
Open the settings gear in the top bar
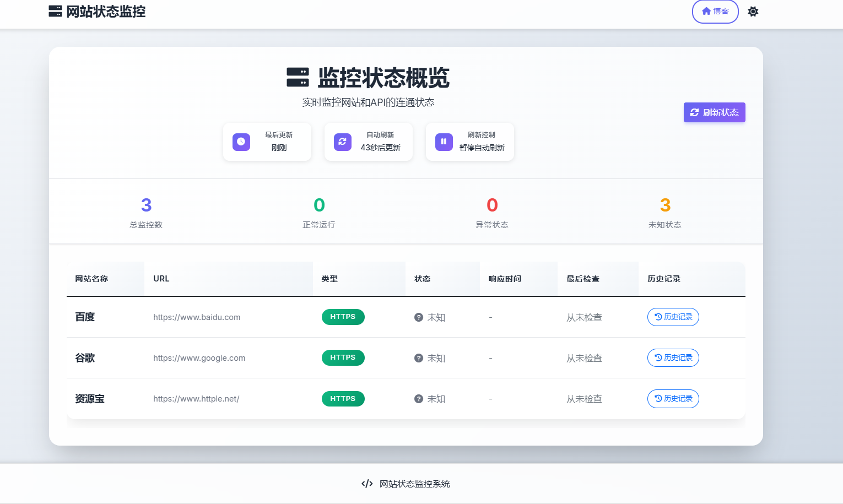tap(753, 11)
